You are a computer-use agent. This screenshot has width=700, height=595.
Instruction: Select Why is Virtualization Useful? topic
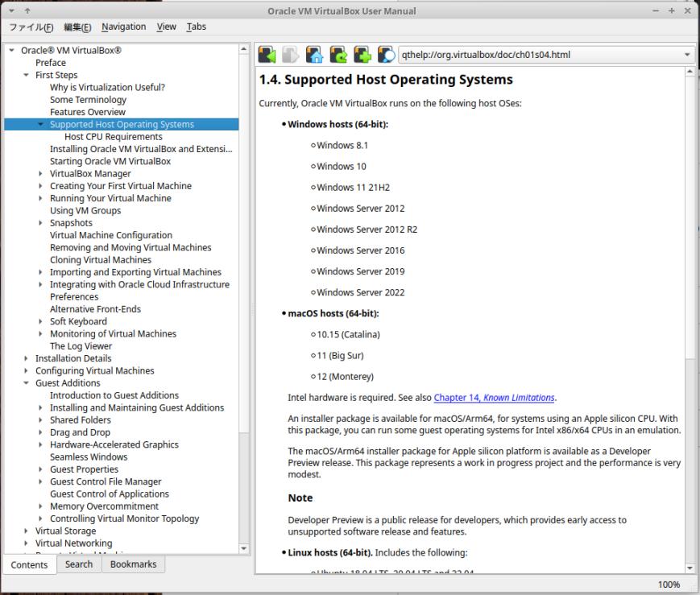point(107,87)
